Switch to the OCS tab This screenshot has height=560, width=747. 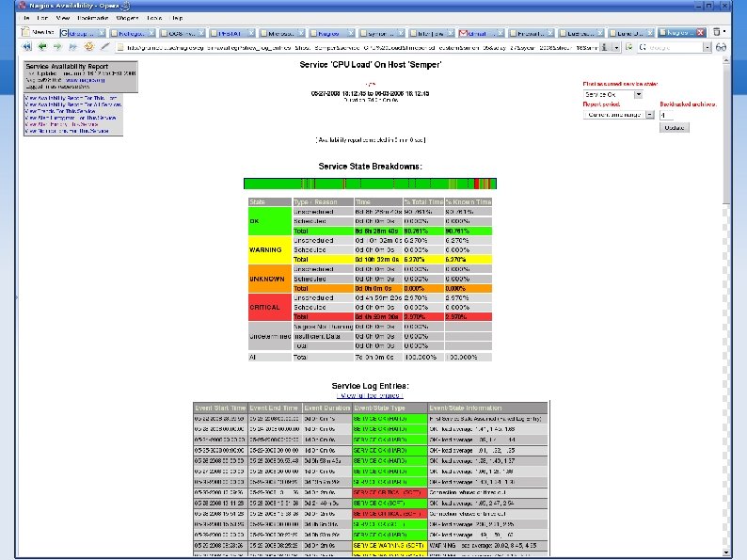(x=183, y=33)
